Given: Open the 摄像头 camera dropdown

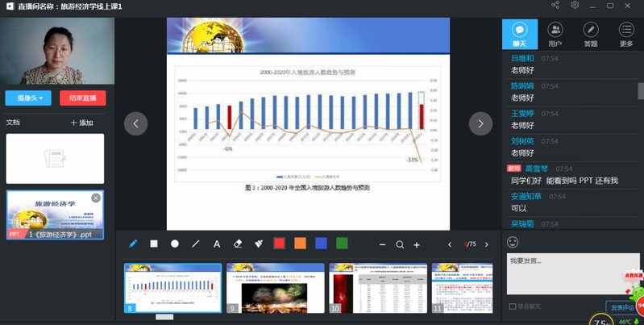Looking at the screenshot, I should pos(29,98).
